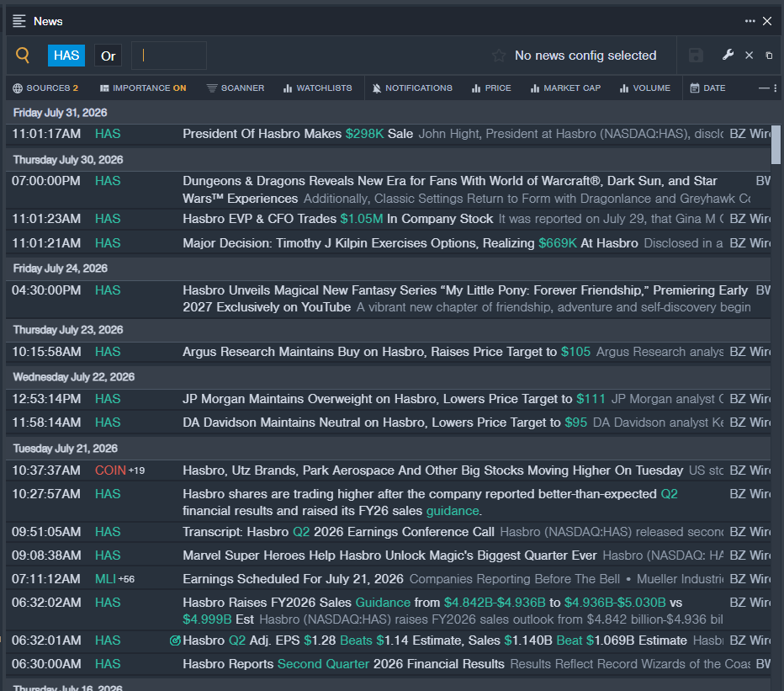Click the COIN ticker symbol
The image size is (784, 691).
(110, 470)
